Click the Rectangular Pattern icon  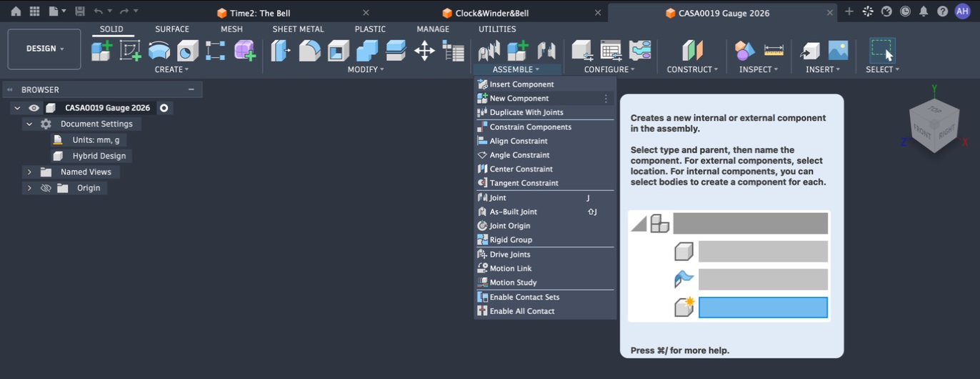coord(216,51)
